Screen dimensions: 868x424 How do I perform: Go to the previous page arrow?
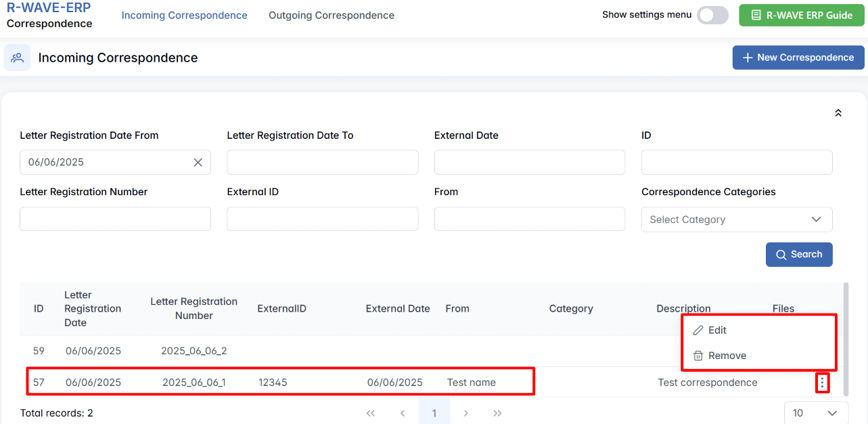pos(403,413)
